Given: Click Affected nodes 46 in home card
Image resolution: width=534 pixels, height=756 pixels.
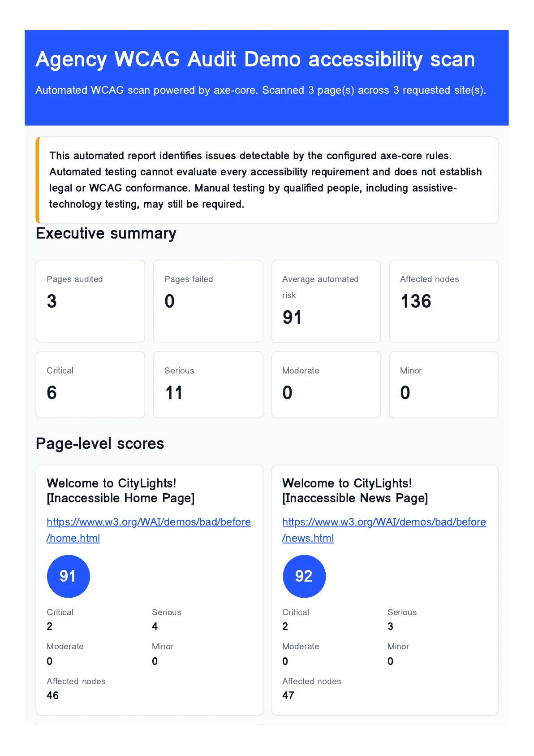Looking at the screenshot, I should (76, 688).
